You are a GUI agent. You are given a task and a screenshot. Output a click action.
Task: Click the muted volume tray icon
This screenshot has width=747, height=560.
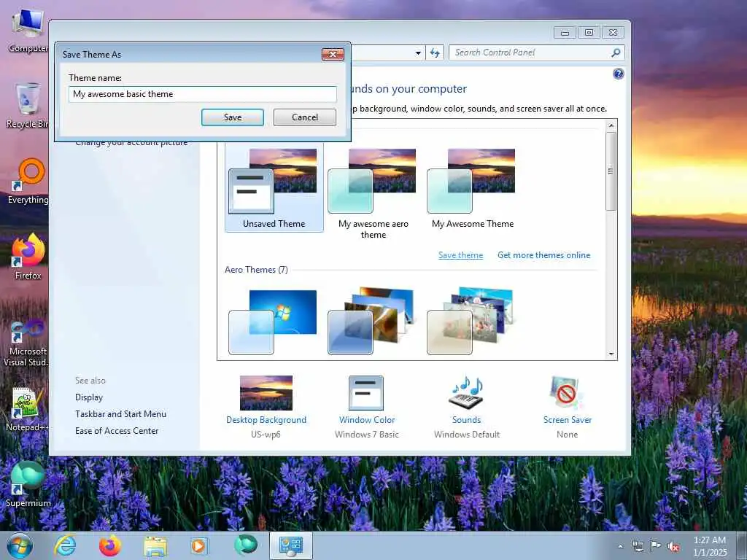tap(673, 547)
